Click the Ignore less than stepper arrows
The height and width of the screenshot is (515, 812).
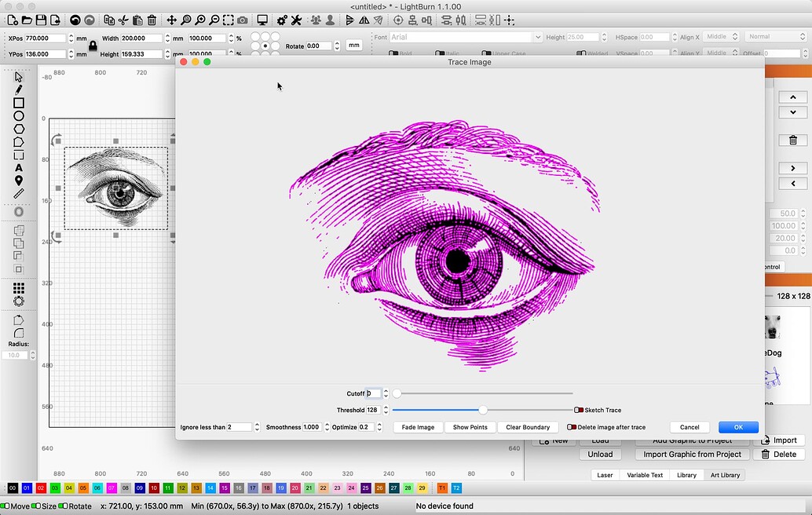(x=257, y=427)
